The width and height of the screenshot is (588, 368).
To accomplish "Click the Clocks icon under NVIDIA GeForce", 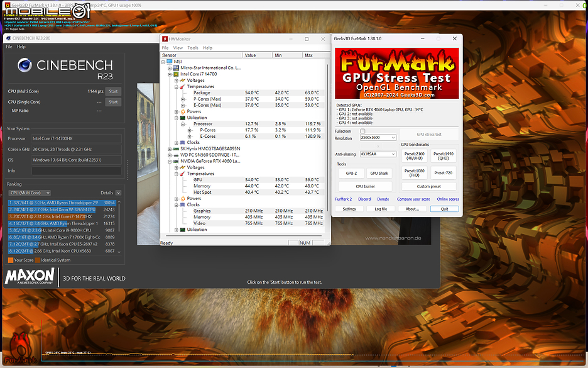I will coord(183,204).
